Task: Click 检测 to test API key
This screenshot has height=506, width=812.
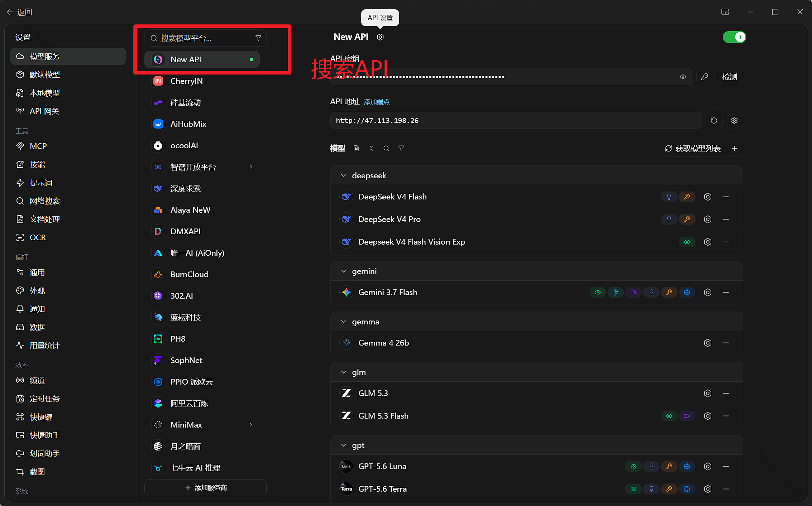Action: point(730,77)
